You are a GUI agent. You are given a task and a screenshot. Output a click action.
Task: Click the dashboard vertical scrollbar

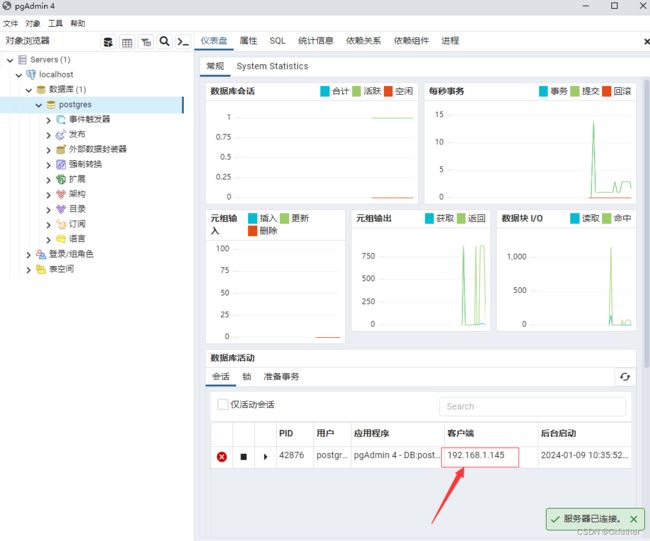click(x=647, y=224)
